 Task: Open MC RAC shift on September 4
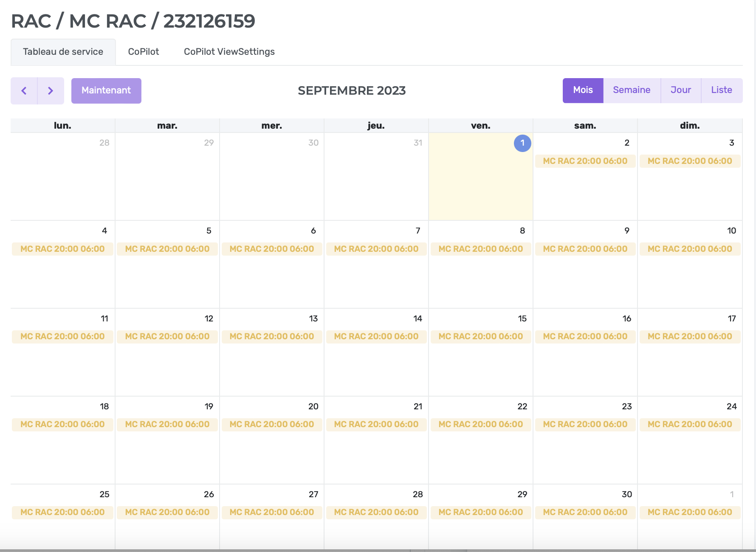pyautogui.click(x=62, y=249)
